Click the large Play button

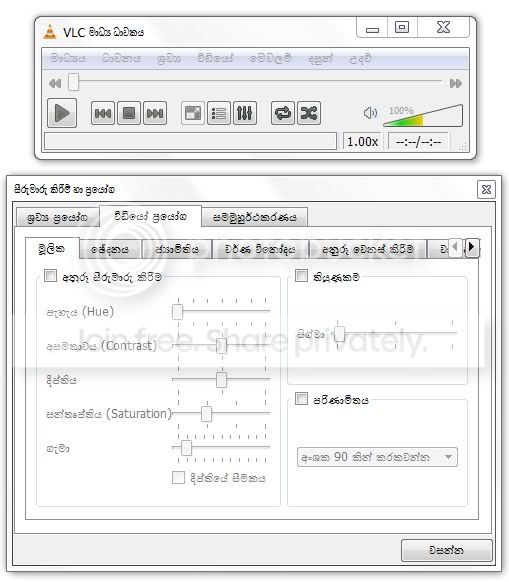(62, 113)
